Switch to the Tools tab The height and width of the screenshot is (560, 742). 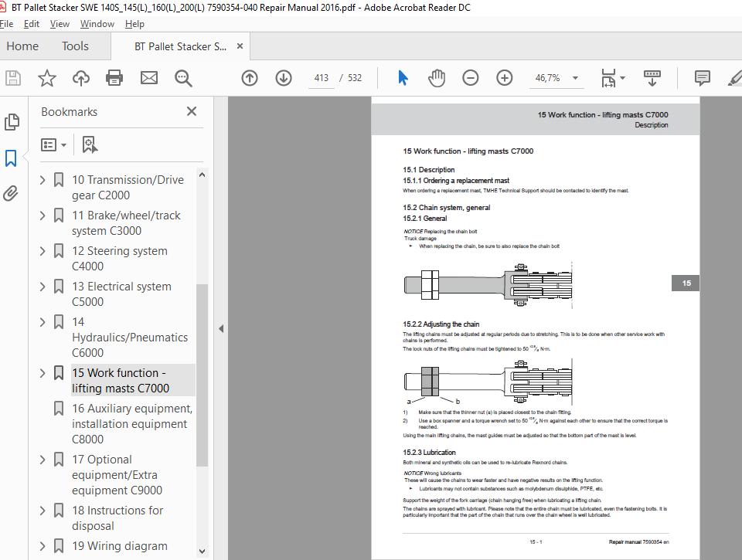point(75,46)
